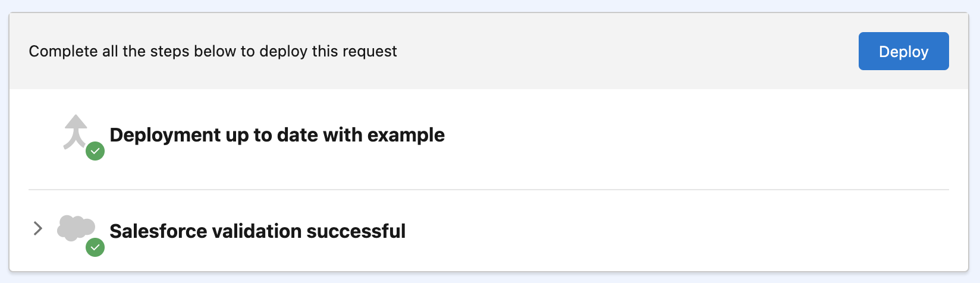Open the 'Salesforce validation successful' step title

[257, 231]
